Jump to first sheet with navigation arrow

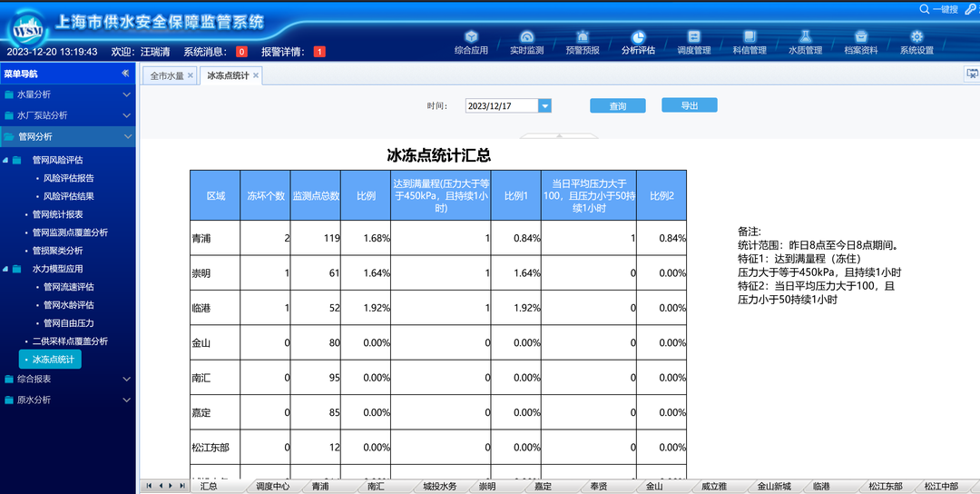150,486
